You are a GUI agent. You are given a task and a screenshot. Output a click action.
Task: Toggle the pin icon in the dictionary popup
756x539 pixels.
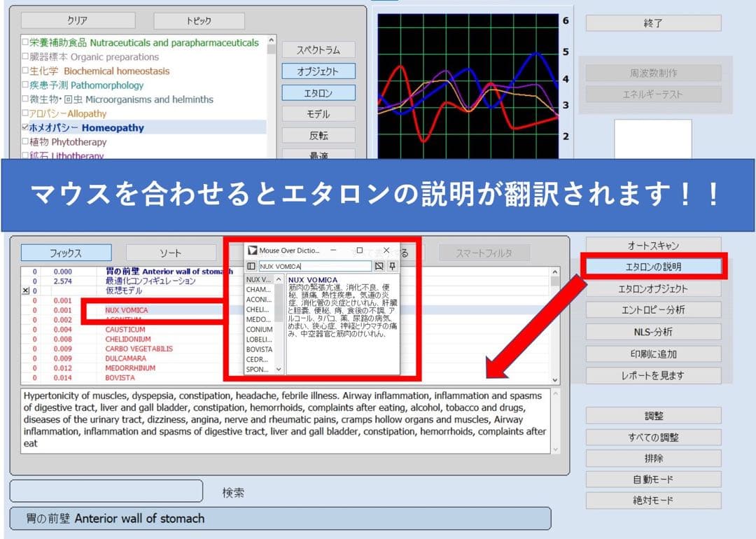coord(393,266)
